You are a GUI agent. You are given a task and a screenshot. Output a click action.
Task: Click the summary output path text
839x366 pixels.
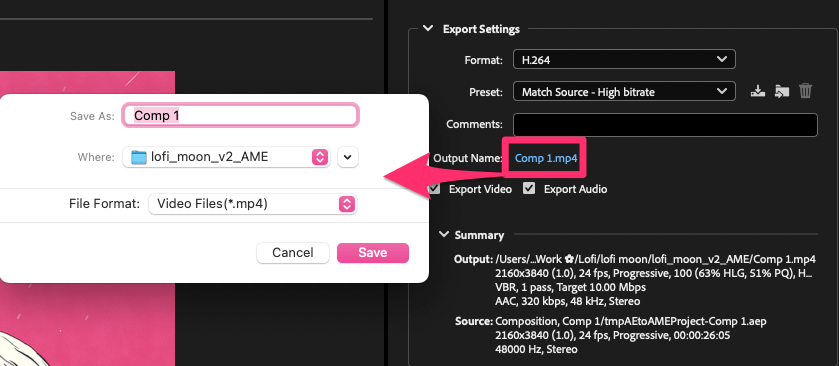(655, 260)
